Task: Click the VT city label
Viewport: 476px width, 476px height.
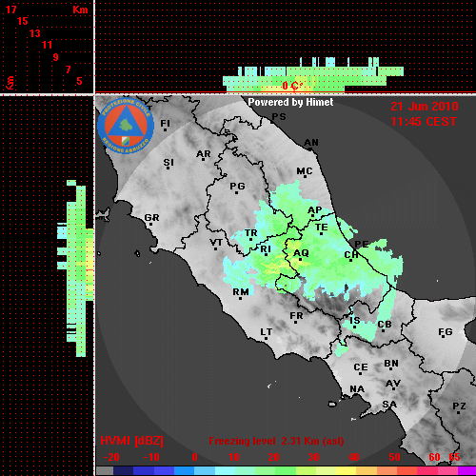Action: (x=216, y=243)
